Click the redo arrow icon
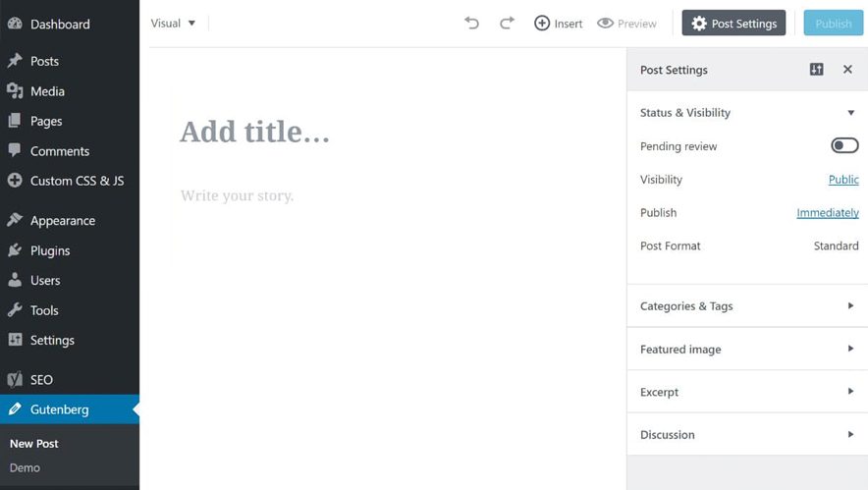The width and height of the screenshot is (868, 490). pyautogui.click(x=507, y=23)
